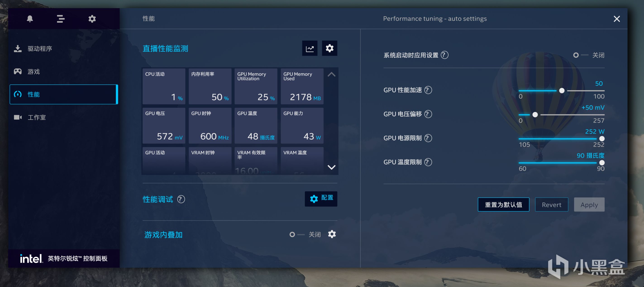Viewport: 644px width, 287px height.
Task: Open the notifications bell icon
Action: pyautogui.click(x=30, y=19)
